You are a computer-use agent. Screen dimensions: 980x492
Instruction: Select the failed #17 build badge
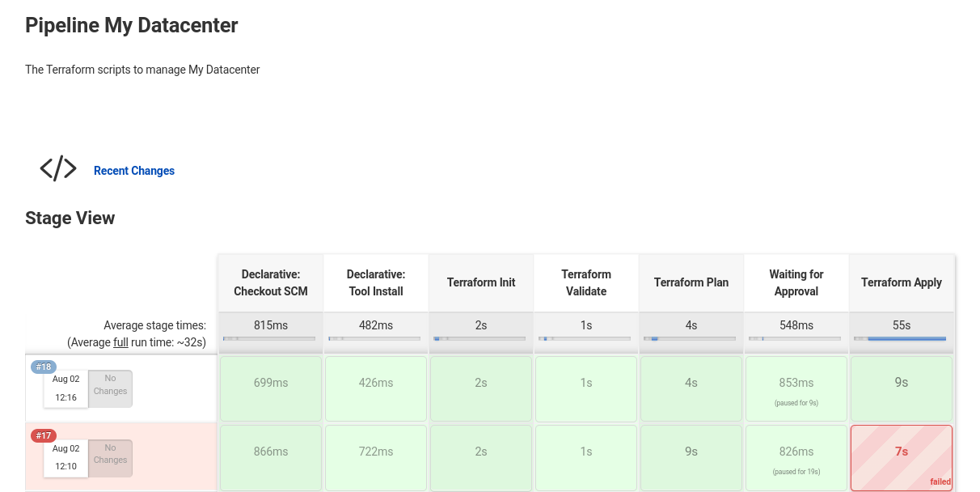coord(43,435)
